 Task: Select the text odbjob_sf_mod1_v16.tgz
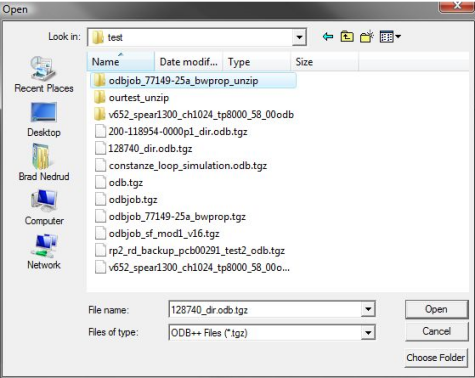(x=164, y=233)
